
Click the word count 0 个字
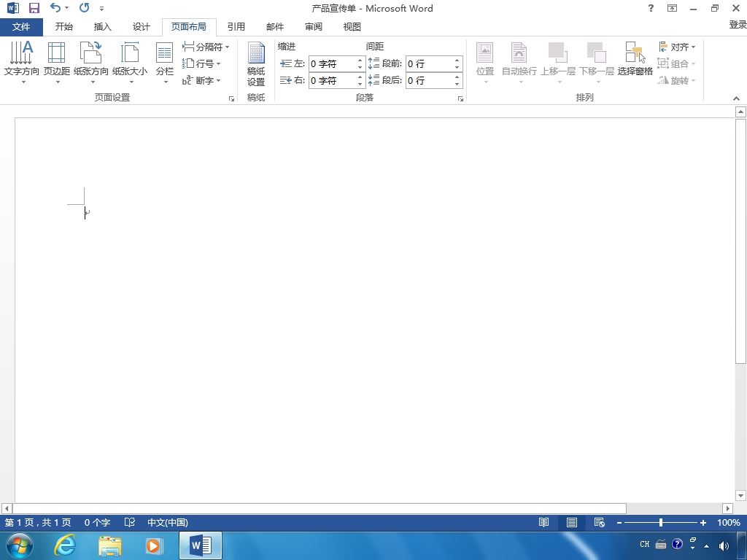pyautogui.click(x=97, y=522)
